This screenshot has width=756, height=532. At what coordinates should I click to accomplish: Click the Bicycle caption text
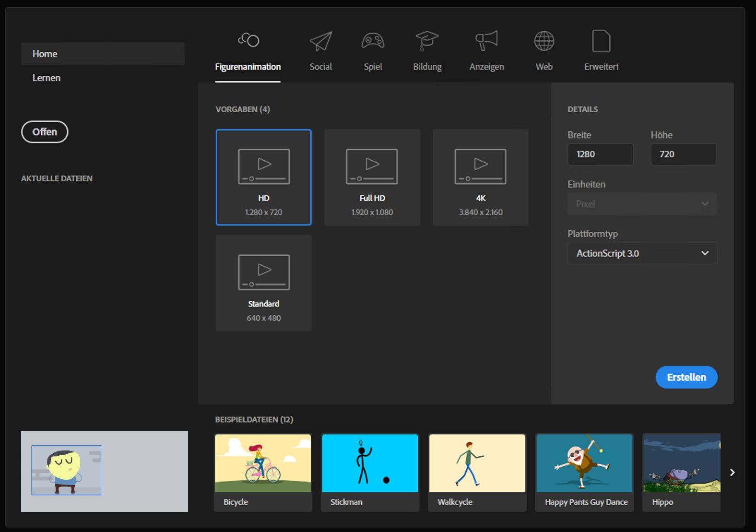(x=236, y=502)
